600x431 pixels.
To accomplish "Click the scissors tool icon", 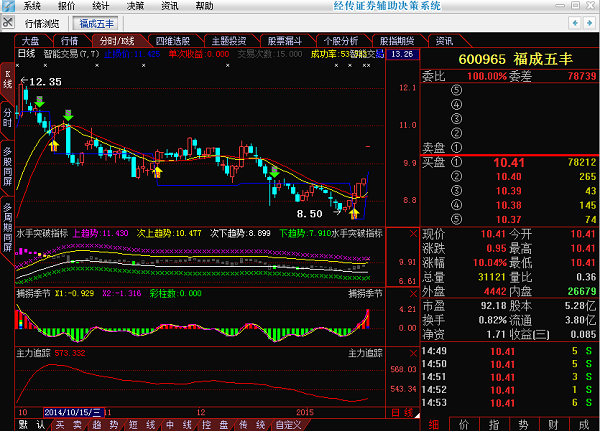I will coord(8,23).
